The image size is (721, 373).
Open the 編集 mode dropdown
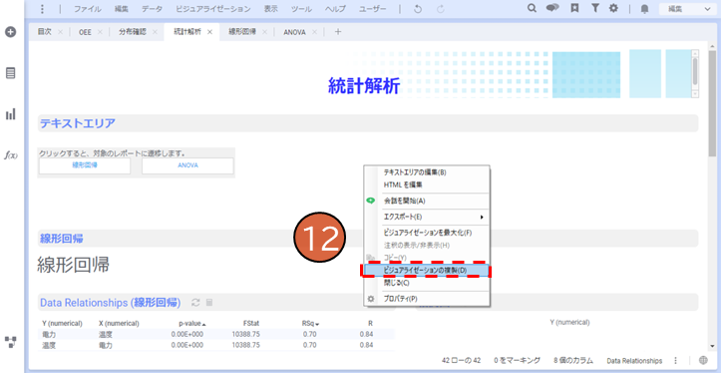coord(688,9)
